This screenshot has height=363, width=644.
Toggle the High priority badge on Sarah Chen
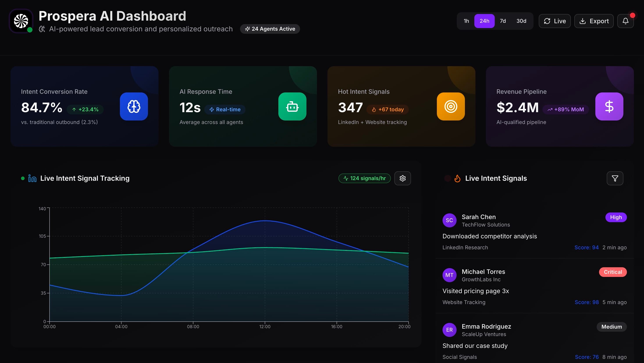pos(616,217)
